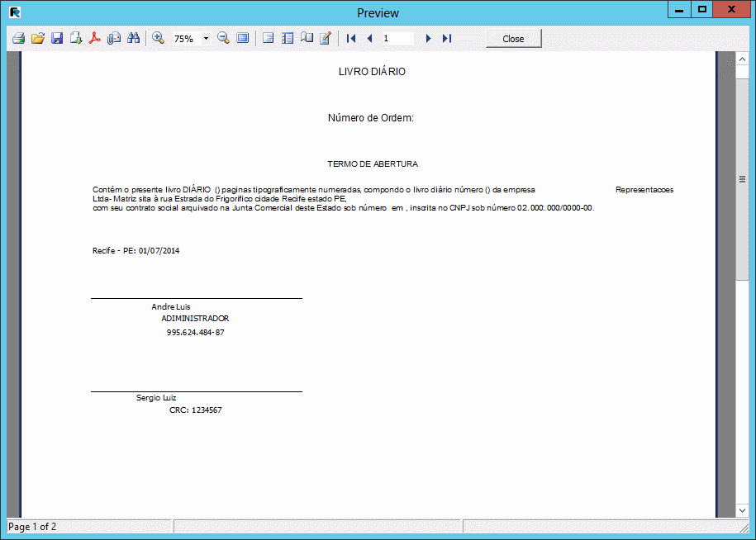The width and height of the screenshot is (756, 540).
Task: Click the scrollbar up arrow
Action: point(742,59)
